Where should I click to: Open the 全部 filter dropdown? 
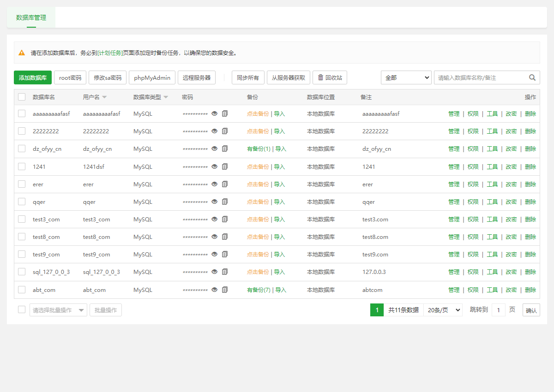tap(406, 77)
